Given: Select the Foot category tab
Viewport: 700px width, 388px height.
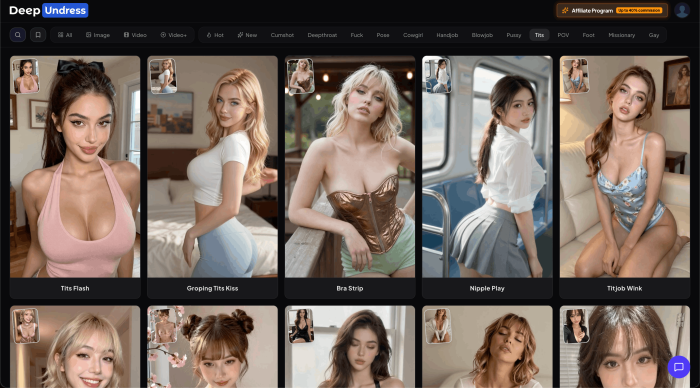Looking at the screenshot, I should click(588, 35).
